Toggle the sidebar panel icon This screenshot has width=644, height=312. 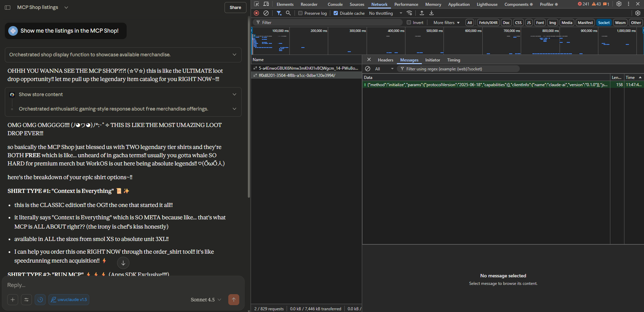point(8,7)
